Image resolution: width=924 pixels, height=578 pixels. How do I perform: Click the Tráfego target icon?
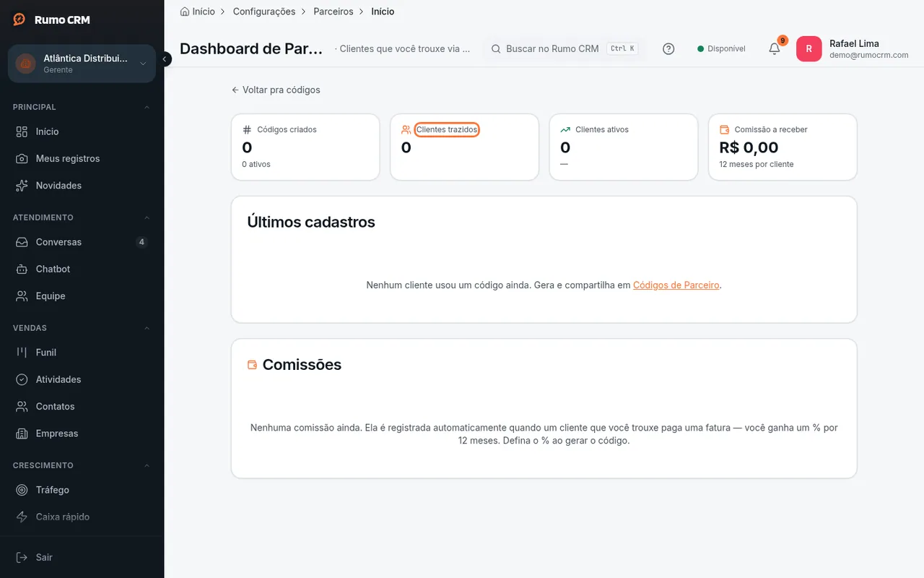tap(22, 490)
